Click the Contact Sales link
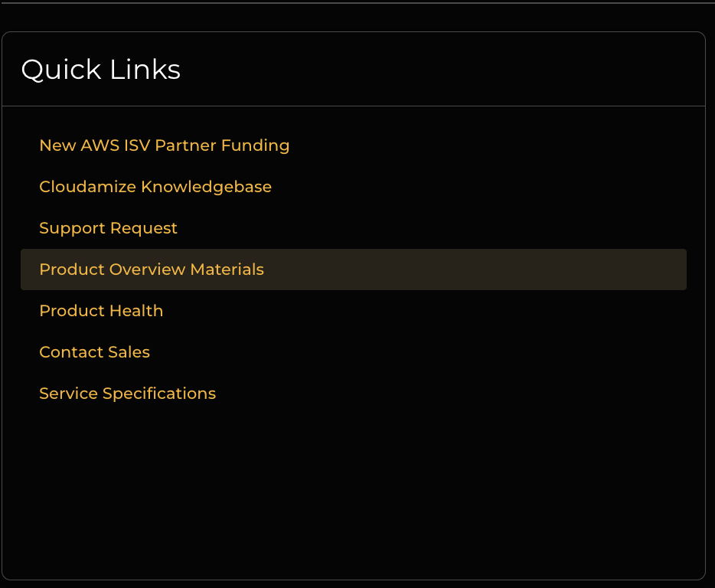This screenshot has width=715, height=588. (94, 352)
